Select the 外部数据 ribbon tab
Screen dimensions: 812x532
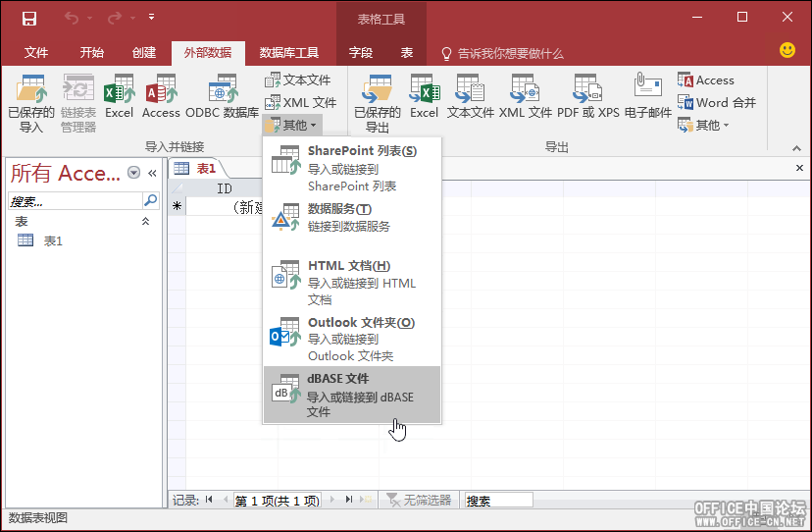pyautogui.click(x=208, y=52)
